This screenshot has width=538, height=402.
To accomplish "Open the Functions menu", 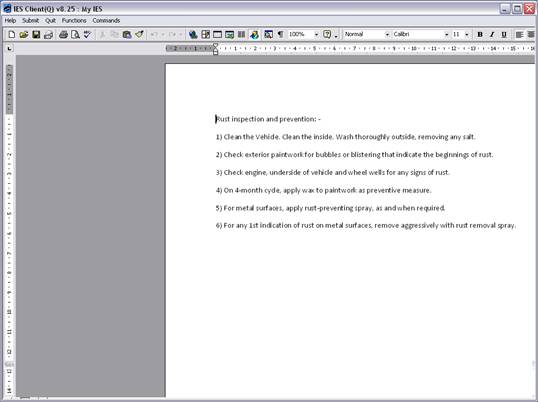I will pyautogui.click(x=74, y=21).
